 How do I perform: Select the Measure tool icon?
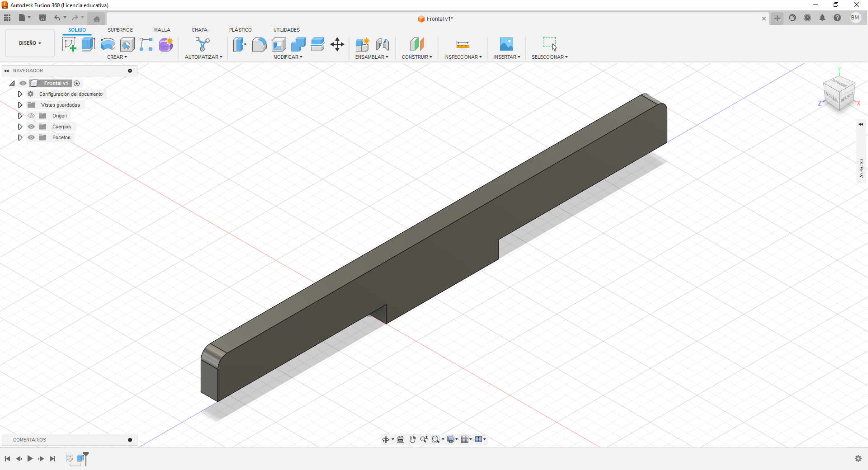coord(463,44)
